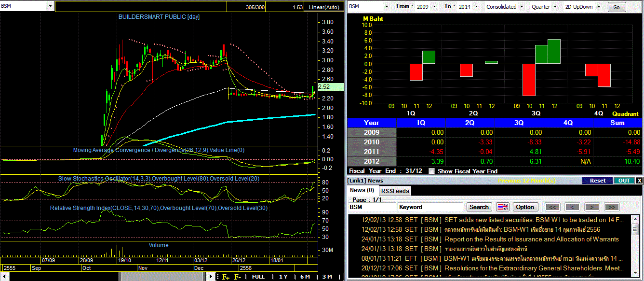The width and height of the screenshot is (644, 281).
Task: Click the news symbol field BSM
Action: click(x=372, y=207)
